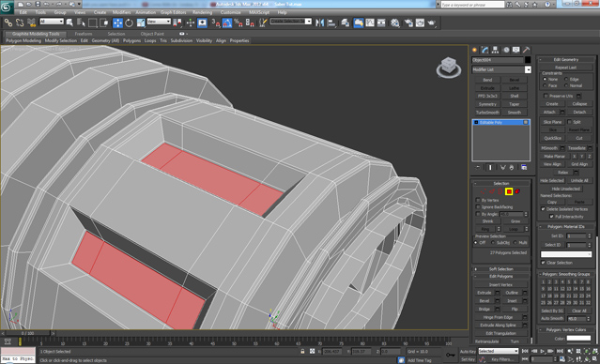Uncheck Delete Isolated Vertices
The width and height of the screenshot is (600, 364).
coord(543,209)
